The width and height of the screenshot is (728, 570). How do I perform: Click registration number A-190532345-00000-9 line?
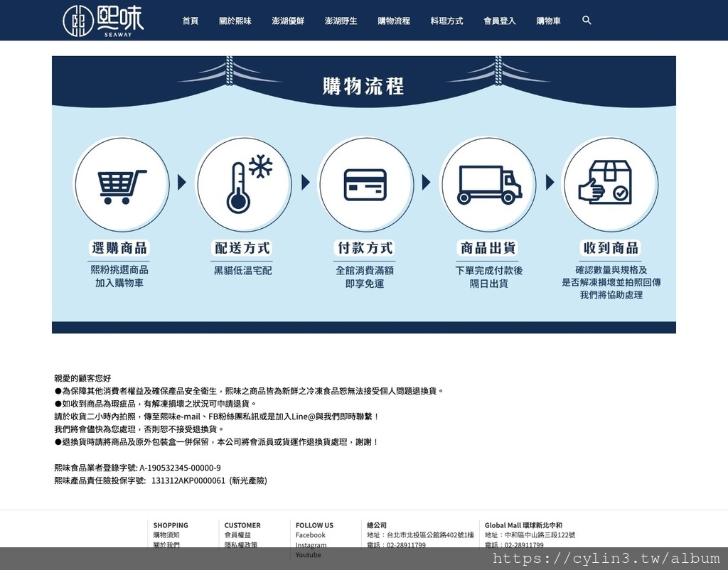pyautogui.click(x=137, y=468)
